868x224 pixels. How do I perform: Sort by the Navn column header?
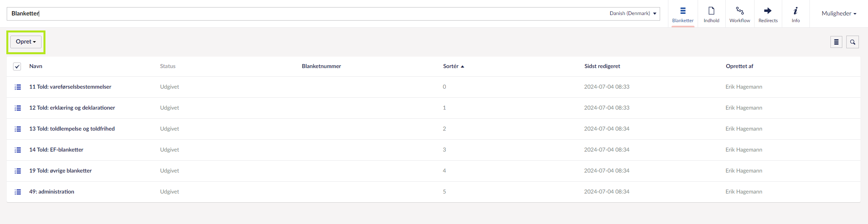click(x=36, y=66)
